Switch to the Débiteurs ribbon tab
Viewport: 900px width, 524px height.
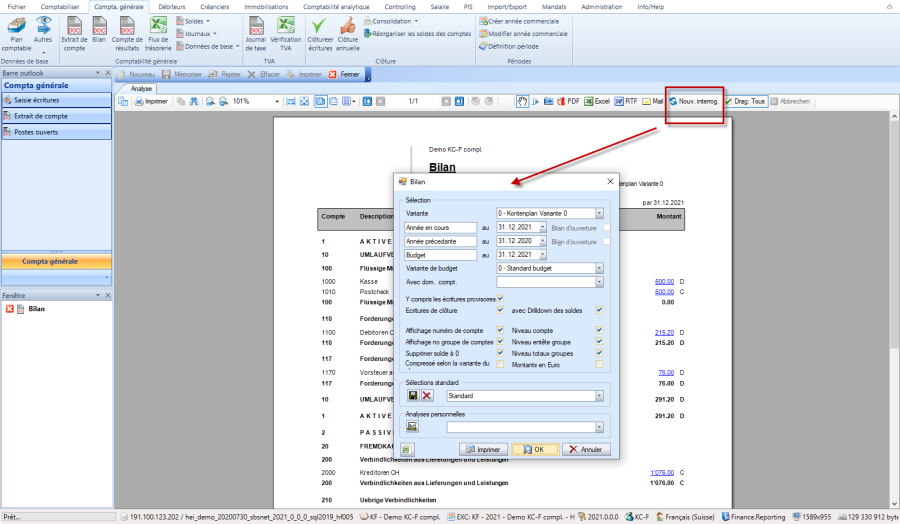coord(171,6)
